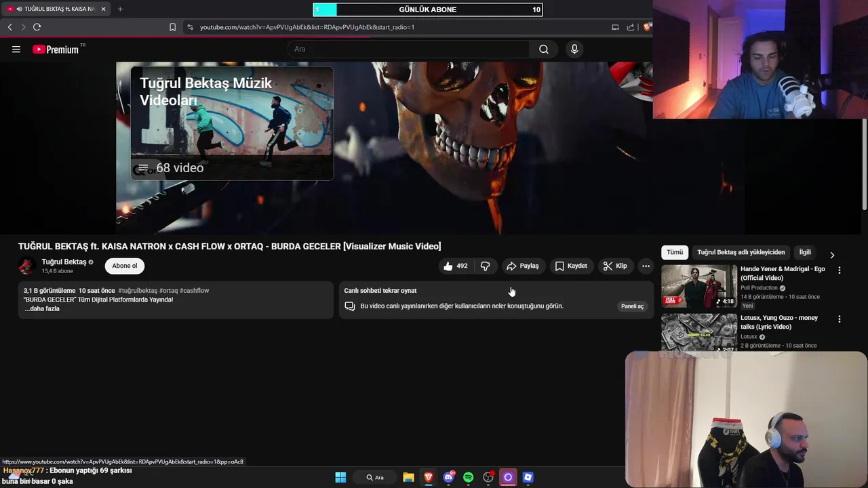Open options menu for Hande Yener Ego video
Image resolution: width=868 pixels, height=488 pixels.
click(840, 270)
